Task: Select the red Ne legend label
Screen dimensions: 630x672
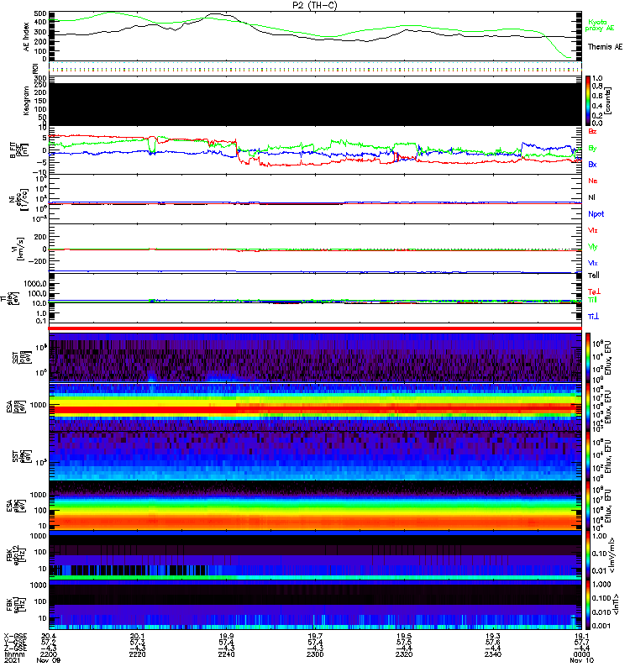Action: (x=592, y=181)
